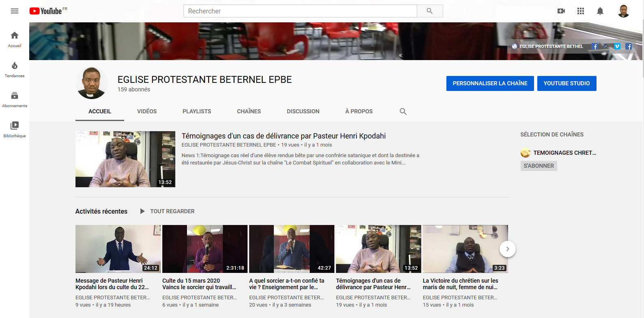Open Abonnements in the sidebar

(x=15, y=100)
